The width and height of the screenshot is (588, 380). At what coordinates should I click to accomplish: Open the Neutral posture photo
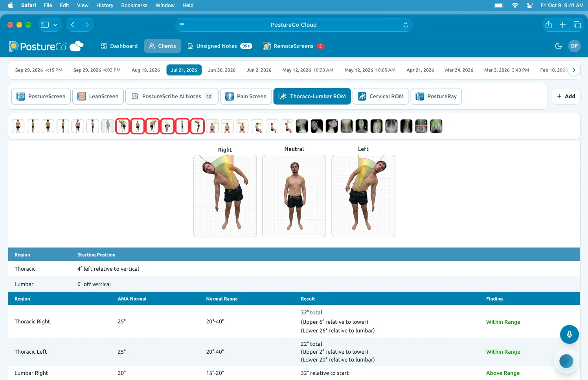click(294, 196)
